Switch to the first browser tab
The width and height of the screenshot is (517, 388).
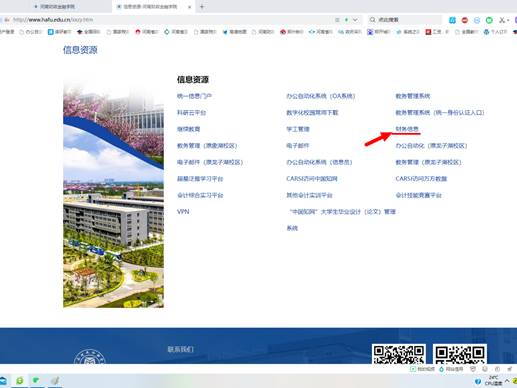tap(55, 7)
